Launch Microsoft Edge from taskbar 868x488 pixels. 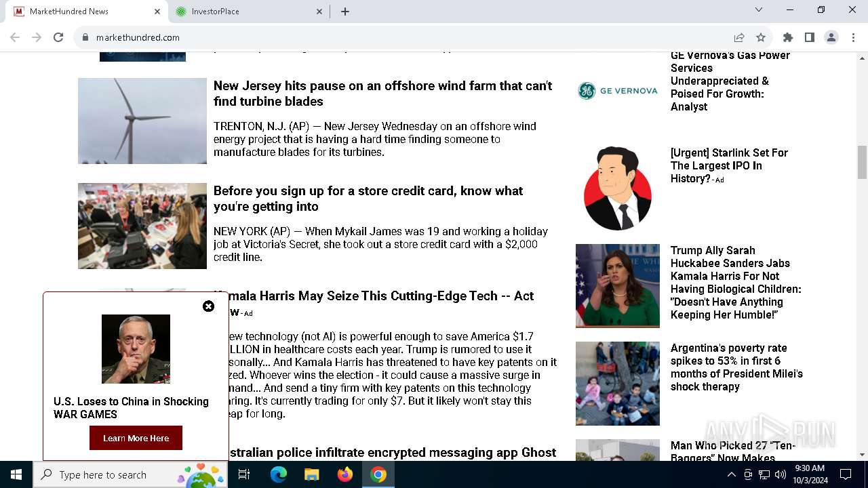279,474
